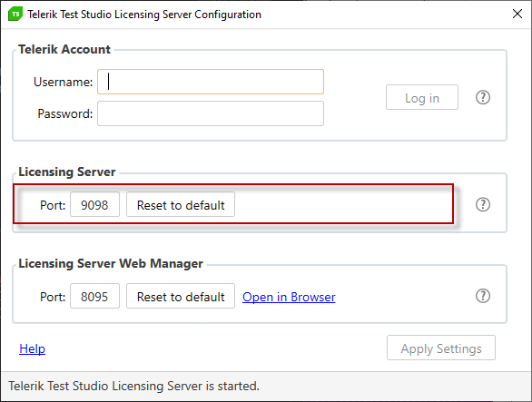The width and height of the screenshot is (532, 402).
Task: Click the 'Licensing Server is started' status text
Action: 134,386
